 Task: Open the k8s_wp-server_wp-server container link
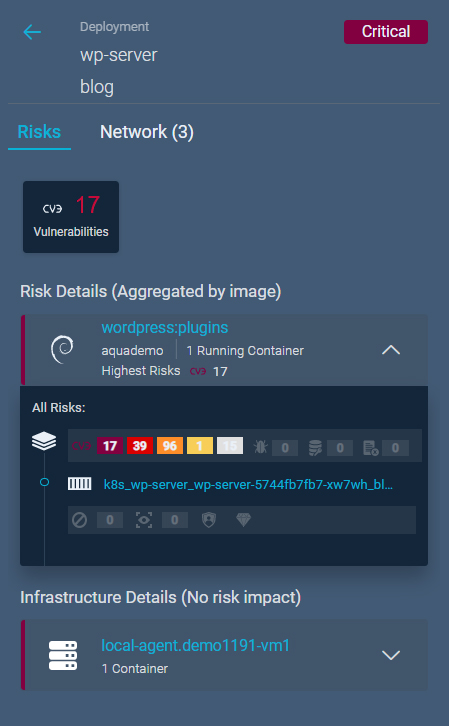[x=248, y=485]
